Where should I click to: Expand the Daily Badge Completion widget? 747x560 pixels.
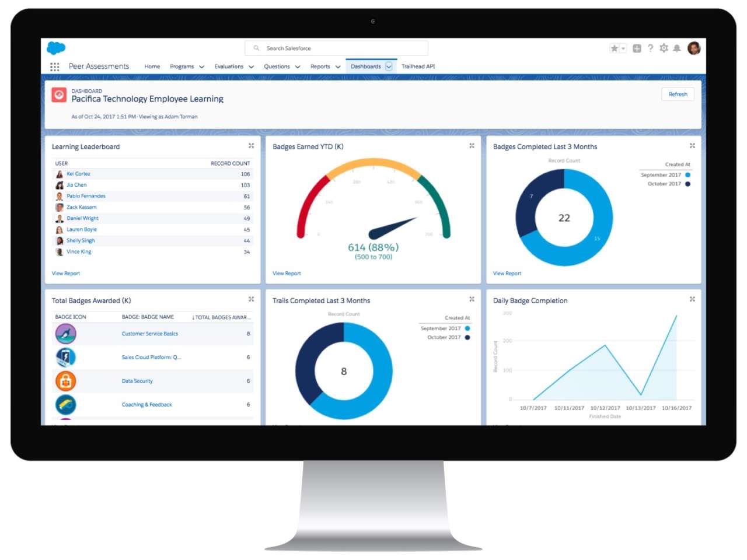[692, 299]
